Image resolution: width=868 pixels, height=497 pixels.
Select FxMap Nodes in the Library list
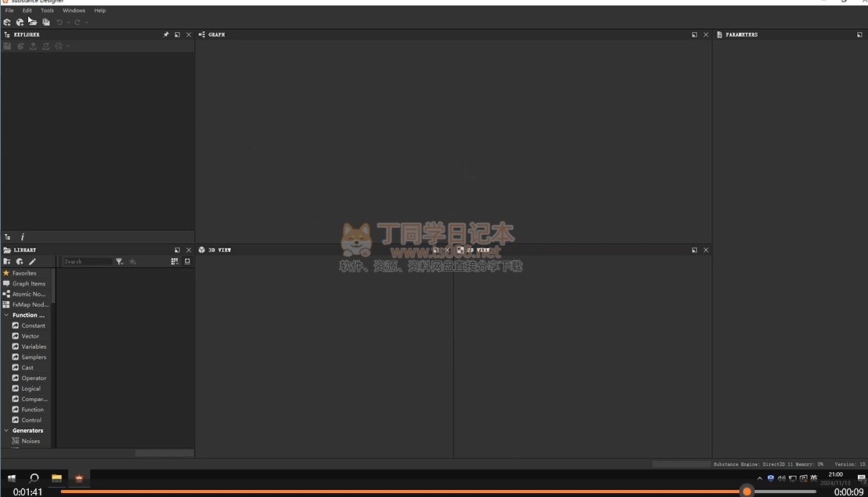coord(26,304)
